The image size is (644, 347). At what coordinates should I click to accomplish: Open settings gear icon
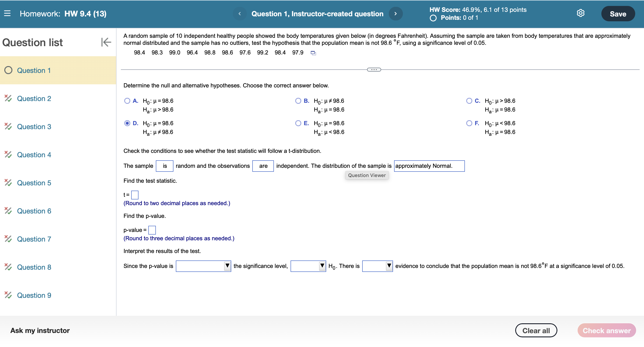pos(580,13)
